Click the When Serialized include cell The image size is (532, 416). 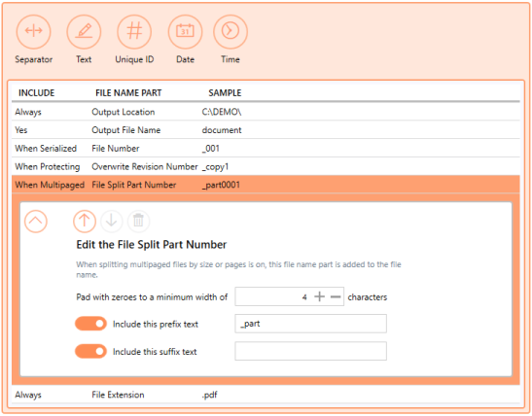tap(46, 148)
